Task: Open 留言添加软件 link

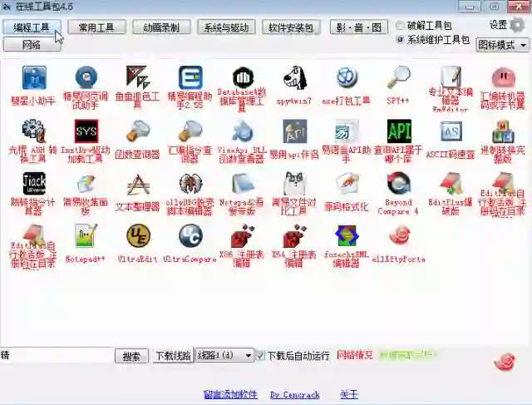Action: 230,394
